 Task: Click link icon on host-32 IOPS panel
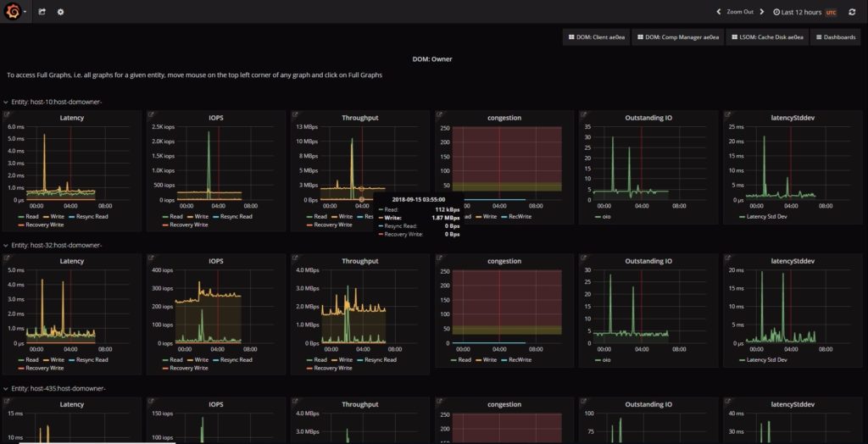tap(152, 258)
